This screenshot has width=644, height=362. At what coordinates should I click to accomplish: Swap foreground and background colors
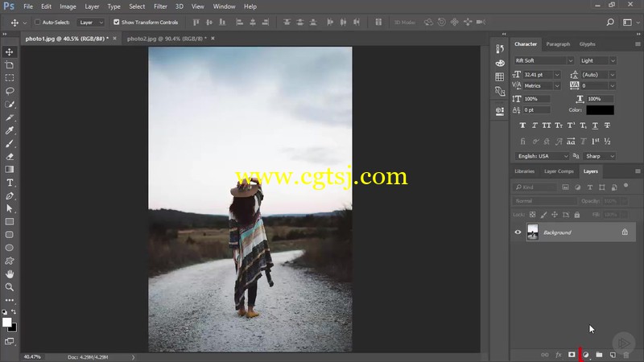point(14,312)
